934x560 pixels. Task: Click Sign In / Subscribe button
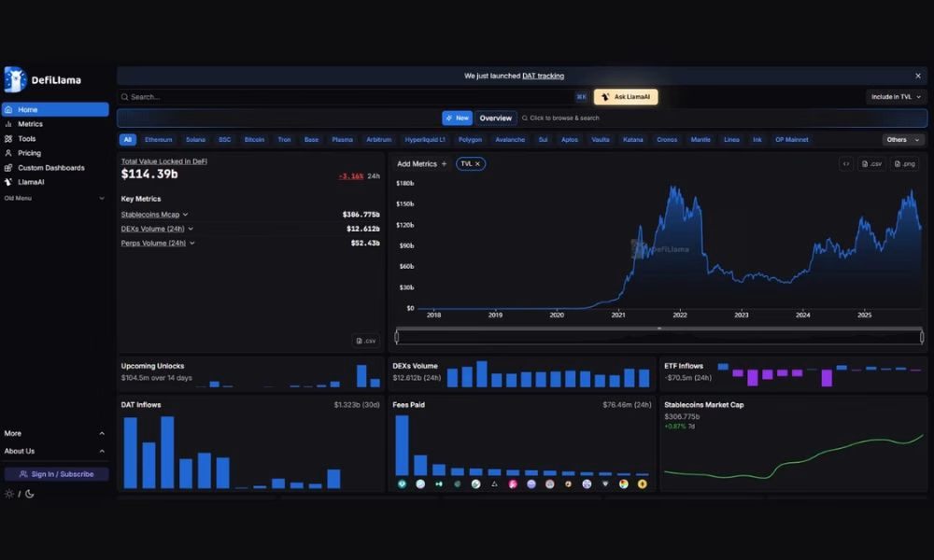[57, 474]
